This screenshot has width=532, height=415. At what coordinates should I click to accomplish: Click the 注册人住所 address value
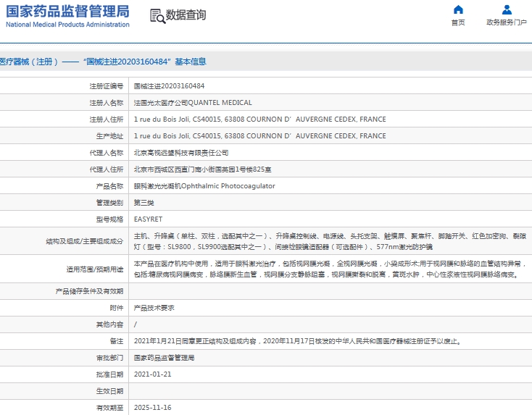point(260,120)
